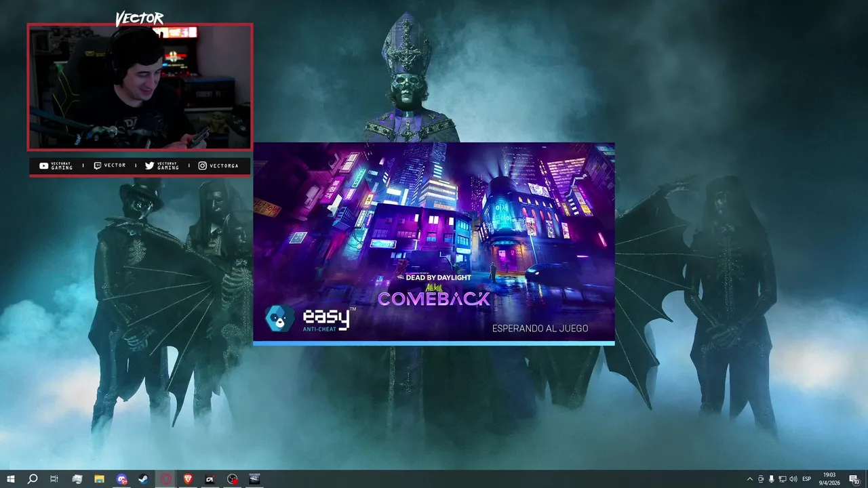This screenshot has height=488, width=868.
Task: Click the Instagram 'VECTORGA' label
Action: pos(218,165)
